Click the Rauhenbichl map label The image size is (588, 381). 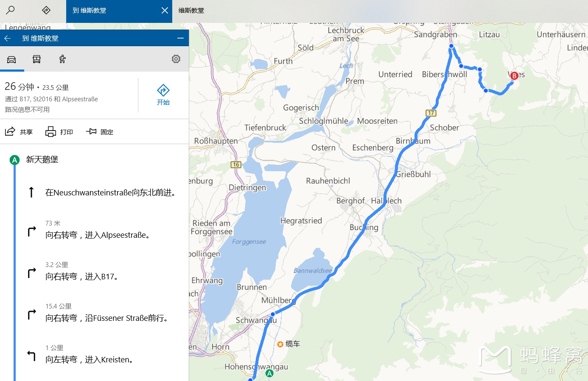[328, 181]
